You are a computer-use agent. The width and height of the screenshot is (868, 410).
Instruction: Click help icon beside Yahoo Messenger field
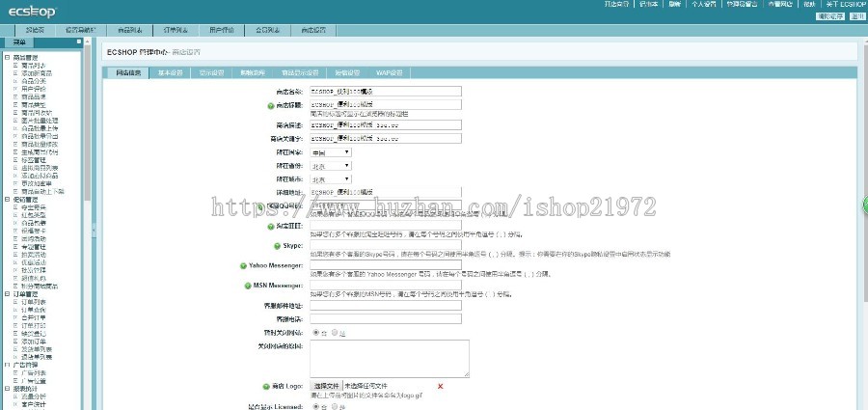(x=243, y=266)
